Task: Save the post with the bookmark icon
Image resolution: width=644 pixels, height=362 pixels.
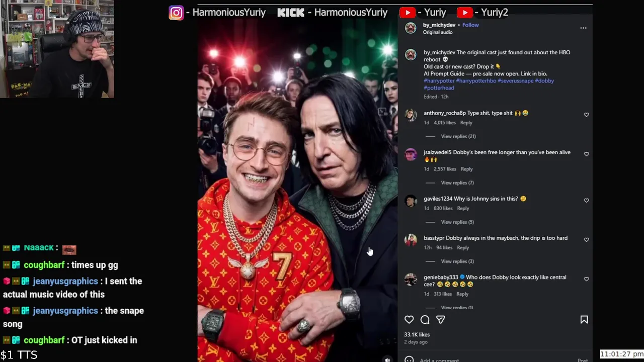Action: tap(584, 320)
